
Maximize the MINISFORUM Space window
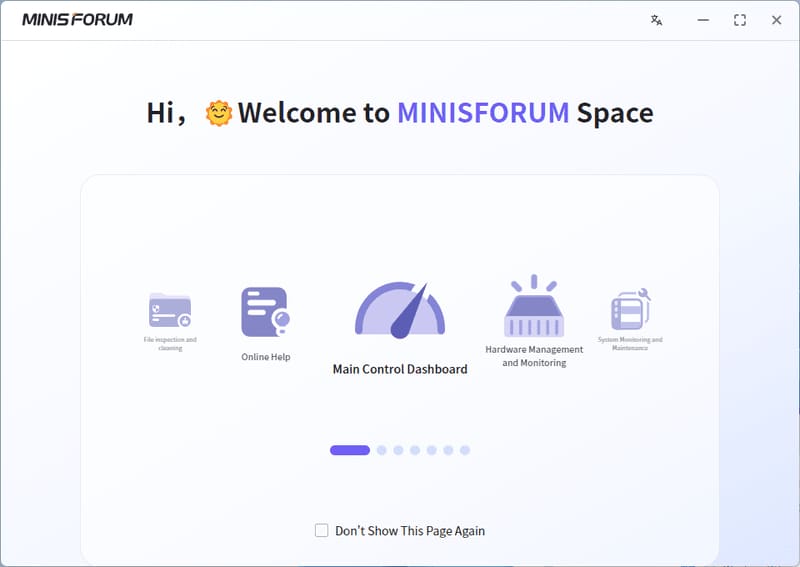(x=740, y=20)
